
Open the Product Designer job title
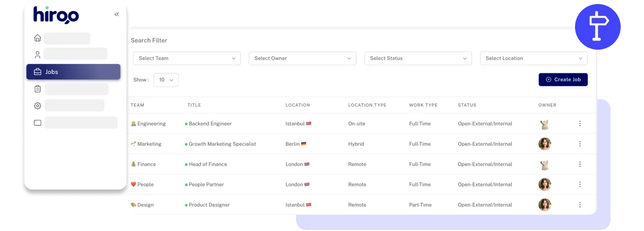click(x=209, y=205)
